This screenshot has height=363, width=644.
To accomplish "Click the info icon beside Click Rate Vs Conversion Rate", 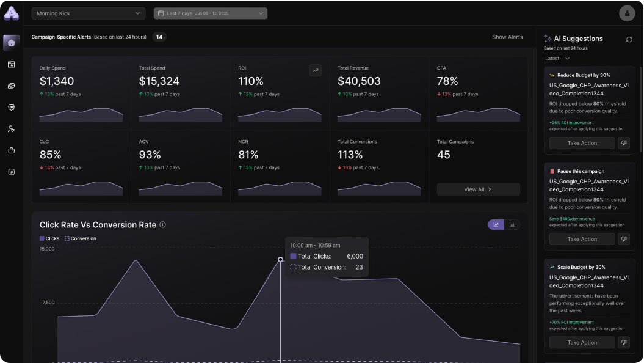I will coord(162,225).
